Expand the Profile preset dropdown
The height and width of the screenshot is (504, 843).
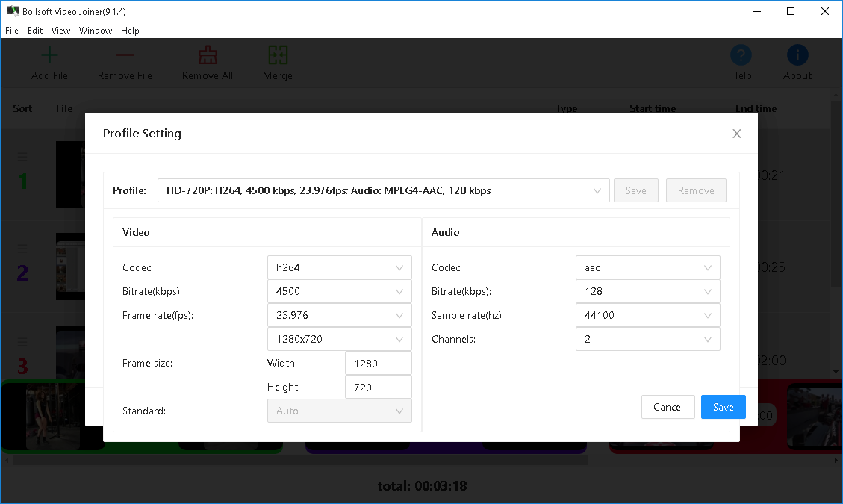[x=383, y=190]
